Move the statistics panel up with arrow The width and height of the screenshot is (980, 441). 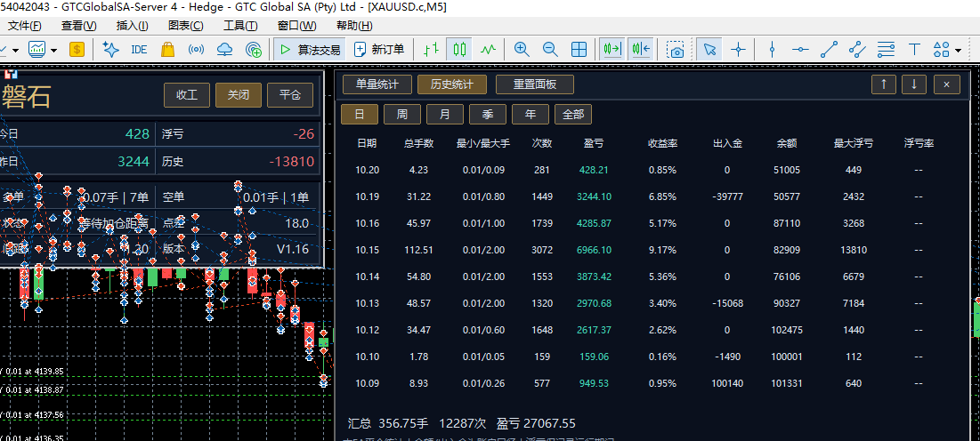pyautogui.click(x=884, y=84)
